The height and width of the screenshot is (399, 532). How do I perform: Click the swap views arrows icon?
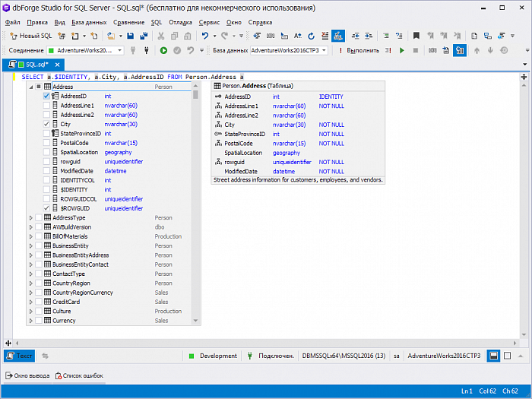[45, 356]
